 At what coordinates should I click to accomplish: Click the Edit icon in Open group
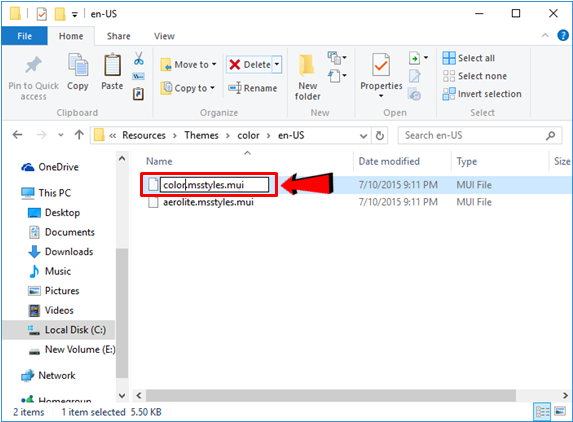coord(414,76)
